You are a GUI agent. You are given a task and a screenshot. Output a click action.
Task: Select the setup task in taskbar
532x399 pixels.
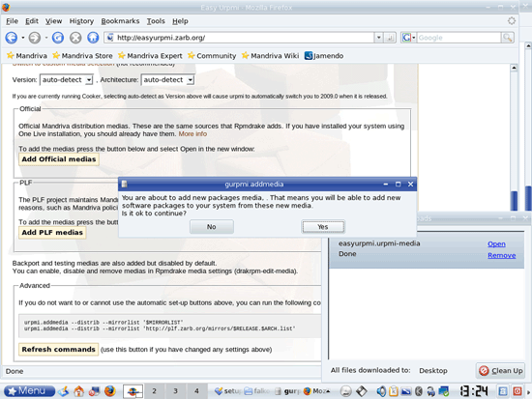(x=227, y=391)
